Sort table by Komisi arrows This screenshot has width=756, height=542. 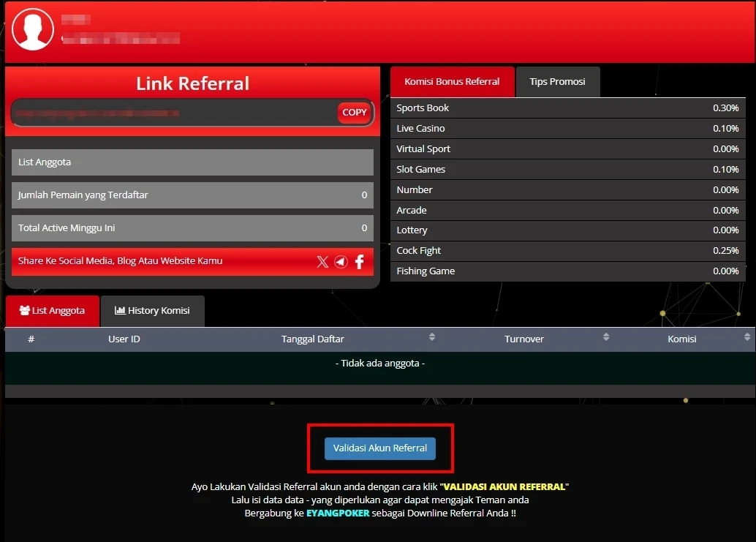pyautogui.click(x=746, y=337)
